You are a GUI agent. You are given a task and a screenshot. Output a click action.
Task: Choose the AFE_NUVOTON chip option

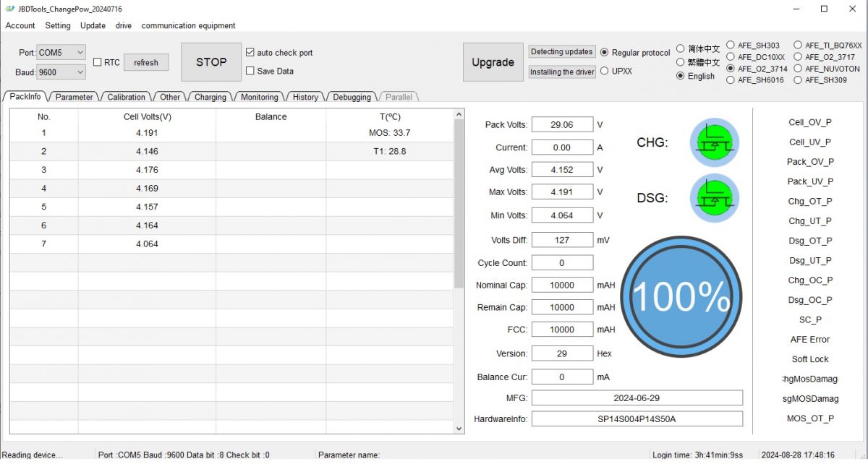click(798, 69)
